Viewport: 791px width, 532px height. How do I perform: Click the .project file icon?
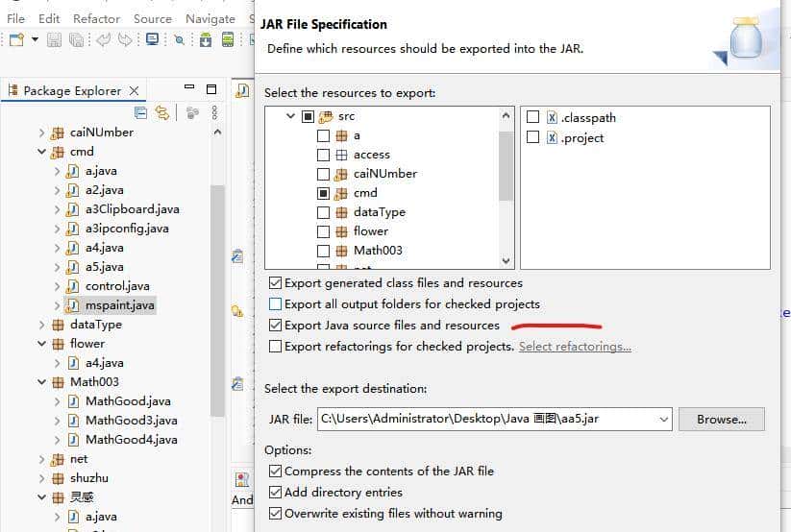(x=552, y=137)
